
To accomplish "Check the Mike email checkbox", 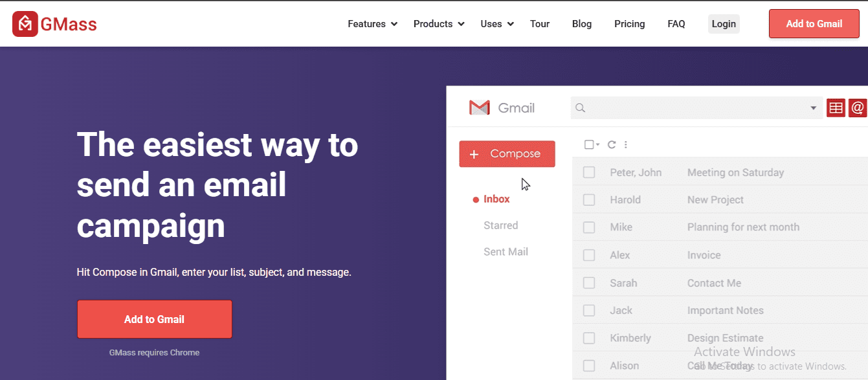I will (x=589, y=227).
